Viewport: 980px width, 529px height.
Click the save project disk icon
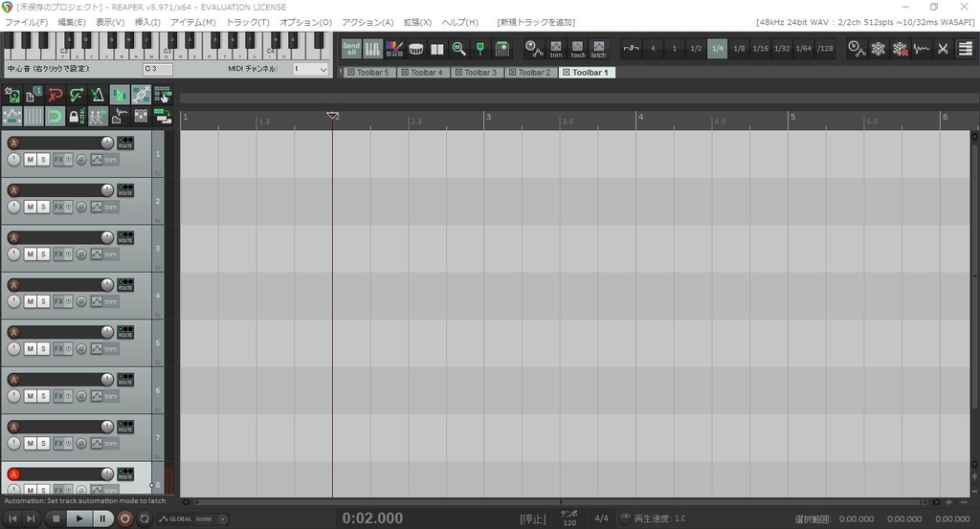point(11,95)
